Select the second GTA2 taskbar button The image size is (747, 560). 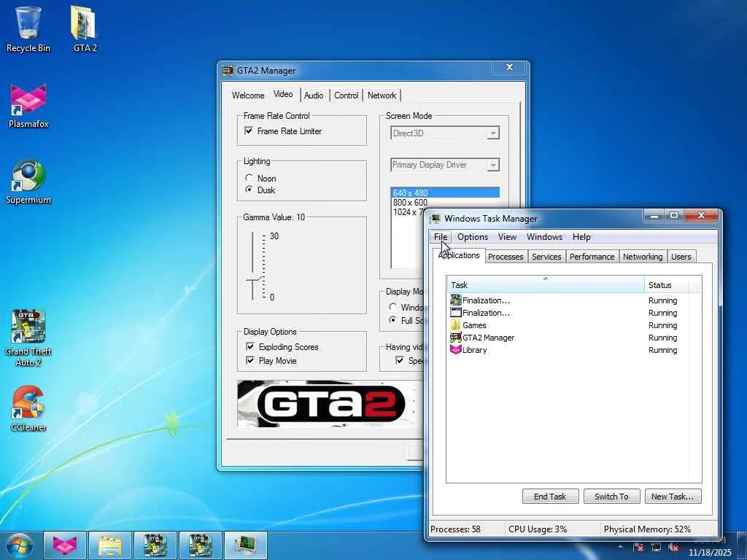click(200, 545)
